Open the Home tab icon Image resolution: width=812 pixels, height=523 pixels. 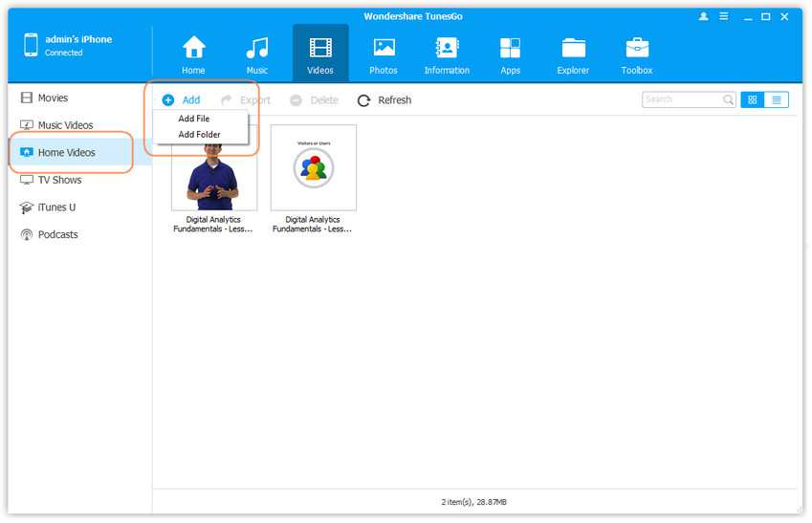(x=193, y=54)
